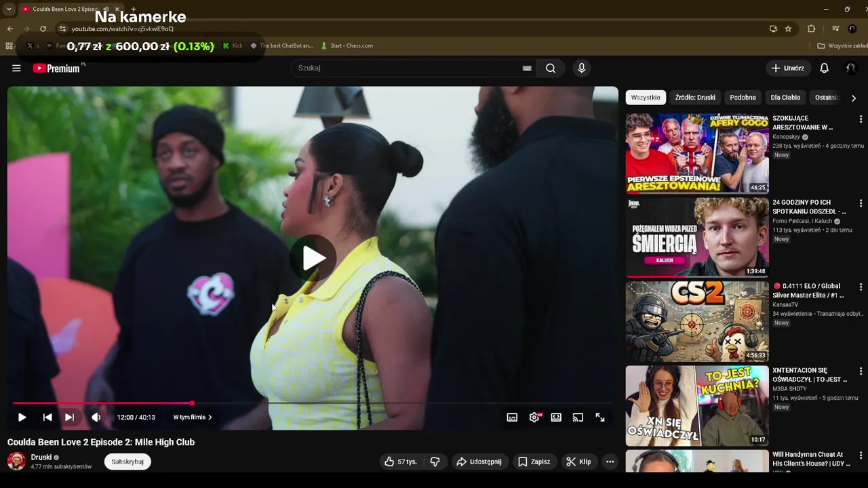Click the Udostępnij share button
Viewport: 868px width, 488px height.
(479, 462)
